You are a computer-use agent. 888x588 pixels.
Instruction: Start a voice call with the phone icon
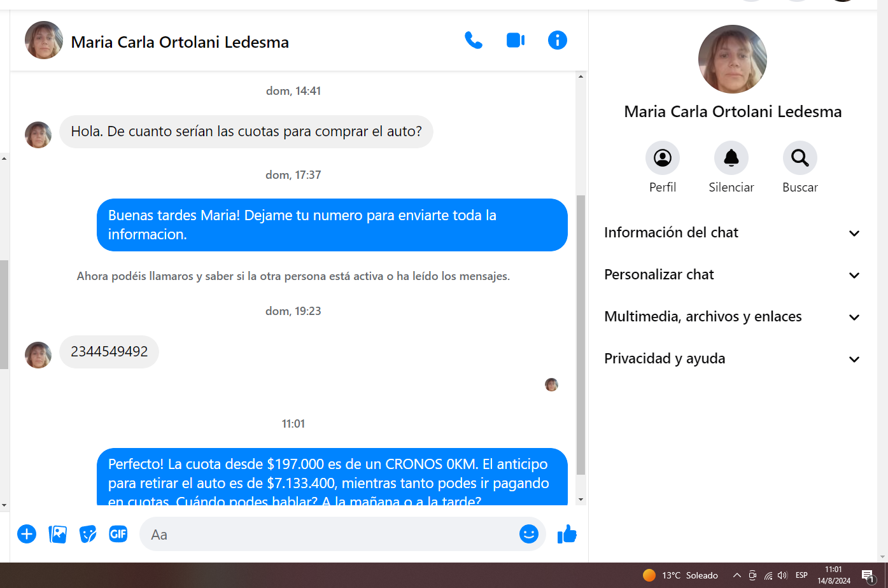(473, 41)
